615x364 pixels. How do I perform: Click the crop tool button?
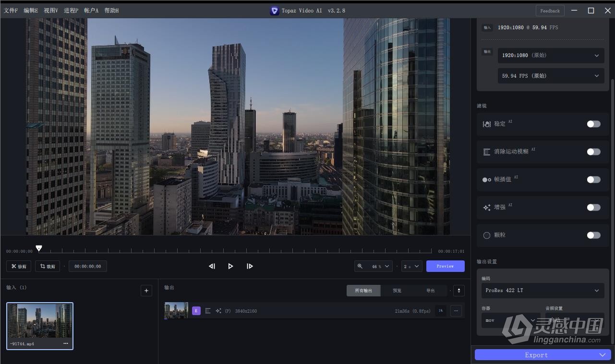click(x=47, y=266)
